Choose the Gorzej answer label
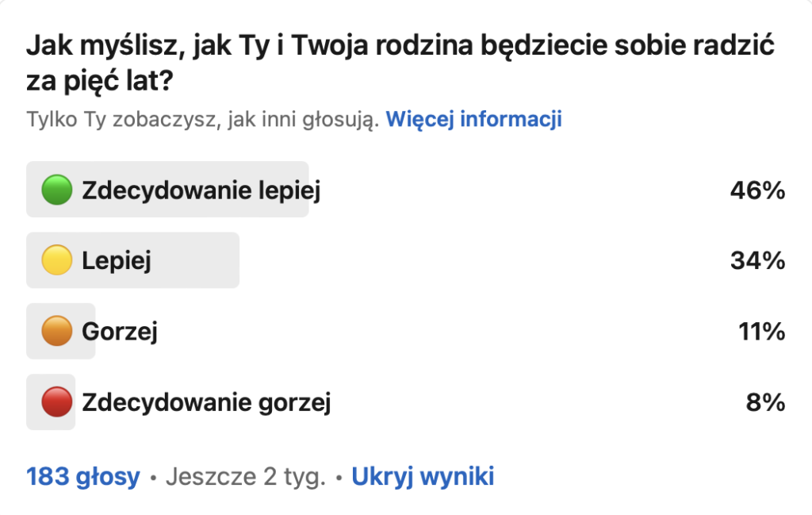Image resolution: width=812 pixels, height=515 pixels. 120,331
